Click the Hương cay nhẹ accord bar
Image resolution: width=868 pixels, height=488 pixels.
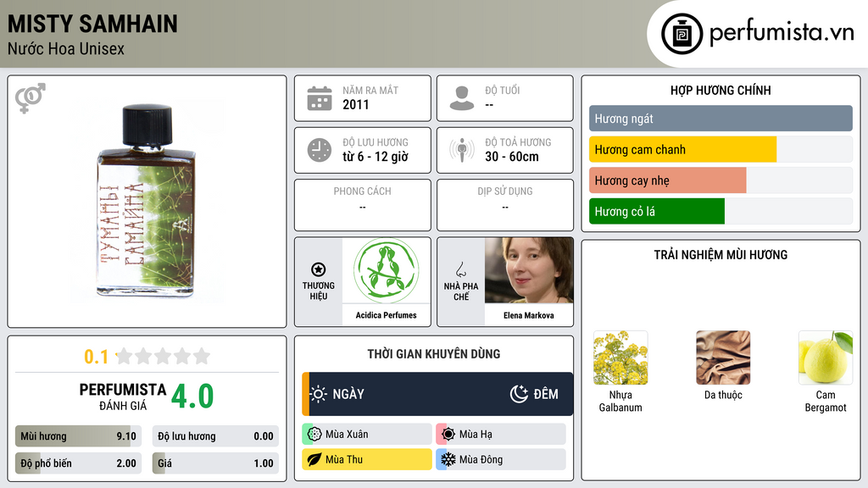[721, 180]
